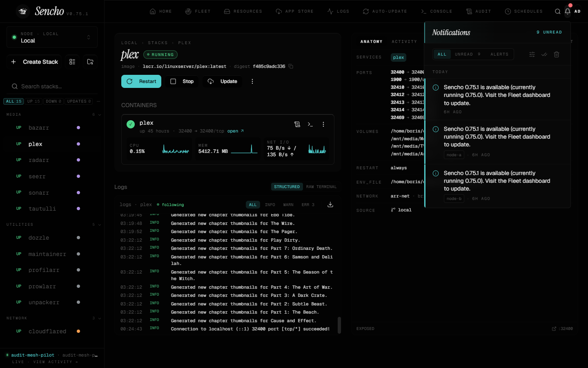588x368 pixels.
Task: Click the info icon of the node-b notification
Action: pos(436,173)
